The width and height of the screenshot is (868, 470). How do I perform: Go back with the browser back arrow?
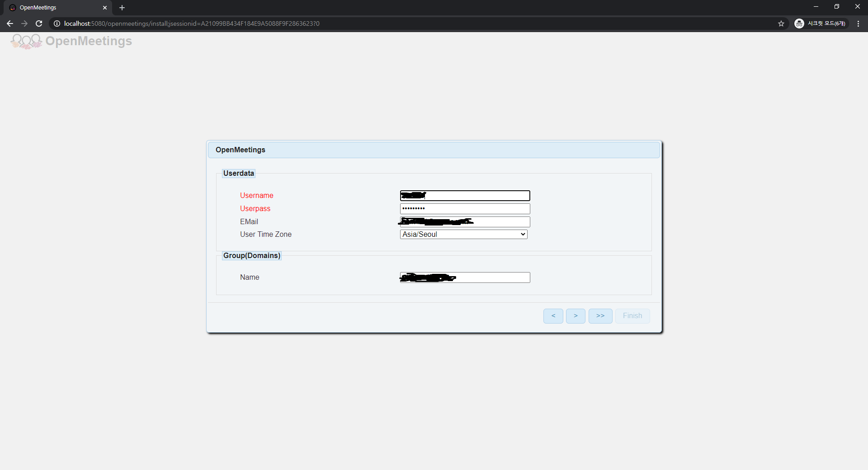[x=10, y=23]
